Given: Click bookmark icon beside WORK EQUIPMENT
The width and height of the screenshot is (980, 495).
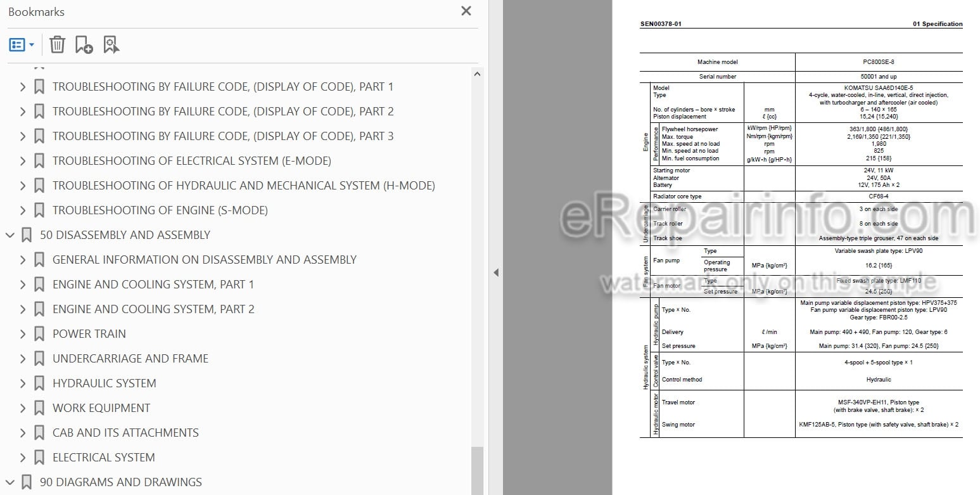Looking at the screenshot, I should [39, 408].
